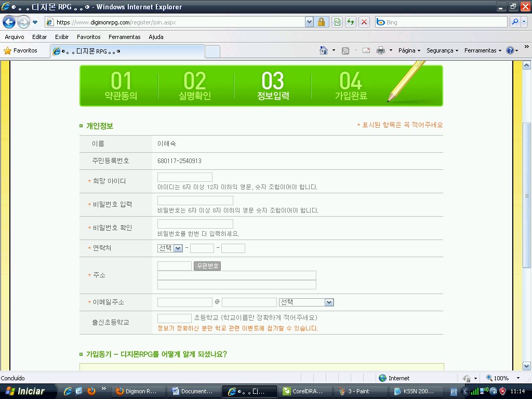Screen dimensions: 532x399
Task: Open the Favoritos menu in menu bar
Action: point(88,37)
